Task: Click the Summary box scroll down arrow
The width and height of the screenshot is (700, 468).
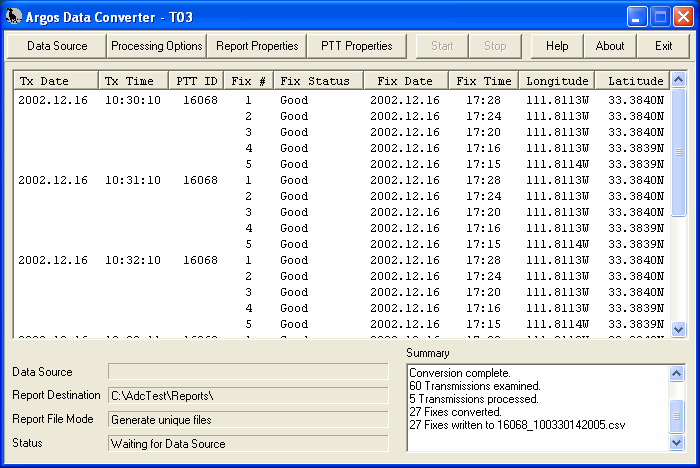Action: [677, 443]
